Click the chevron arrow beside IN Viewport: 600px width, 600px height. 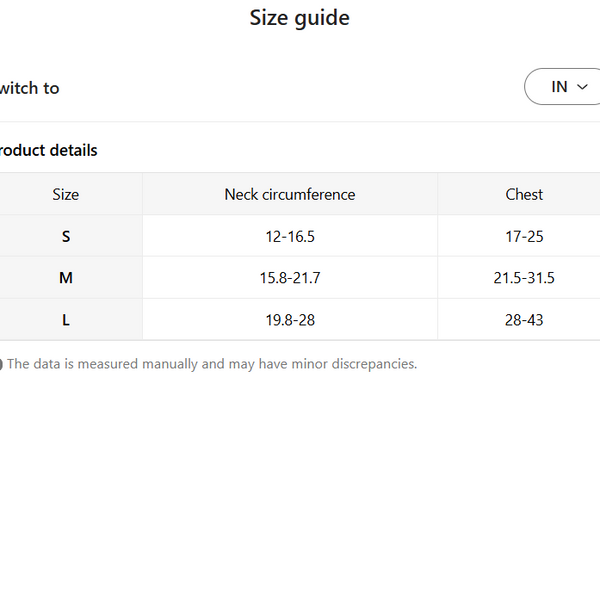click(x=582, y=87)
